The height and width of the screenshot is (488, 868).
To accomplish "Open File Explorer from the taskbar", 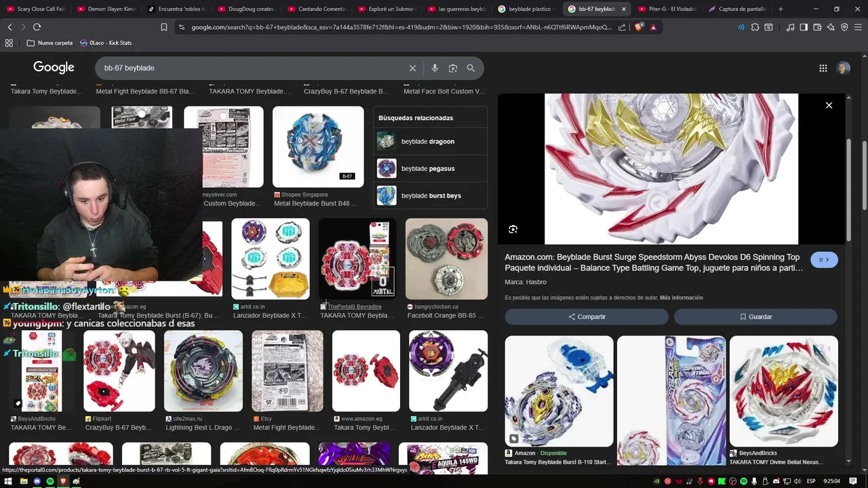I will [x=23, y=481].
